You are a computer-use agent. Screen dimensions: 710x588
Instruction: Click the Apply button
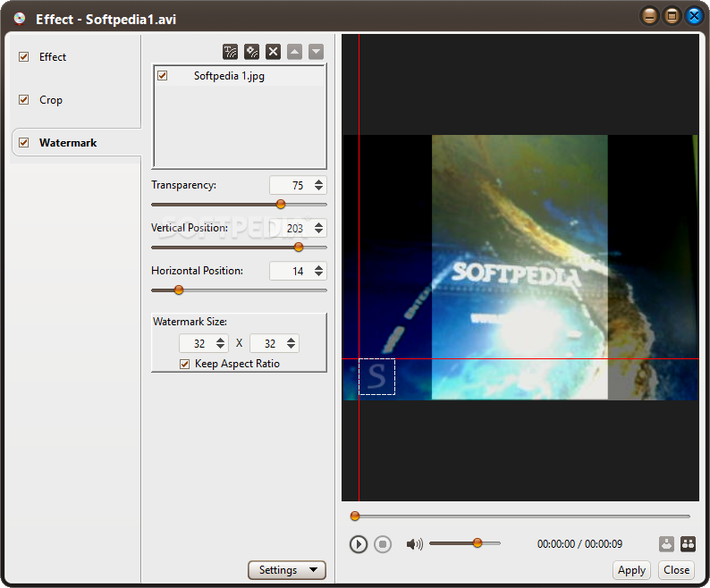pos(631,570)
